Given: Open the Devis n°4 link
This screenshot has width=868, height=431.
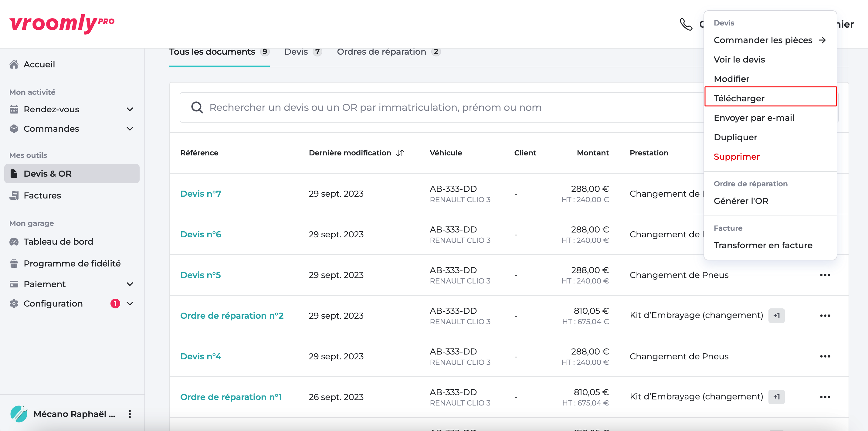Looking at the screenshot, I should 201,357.
